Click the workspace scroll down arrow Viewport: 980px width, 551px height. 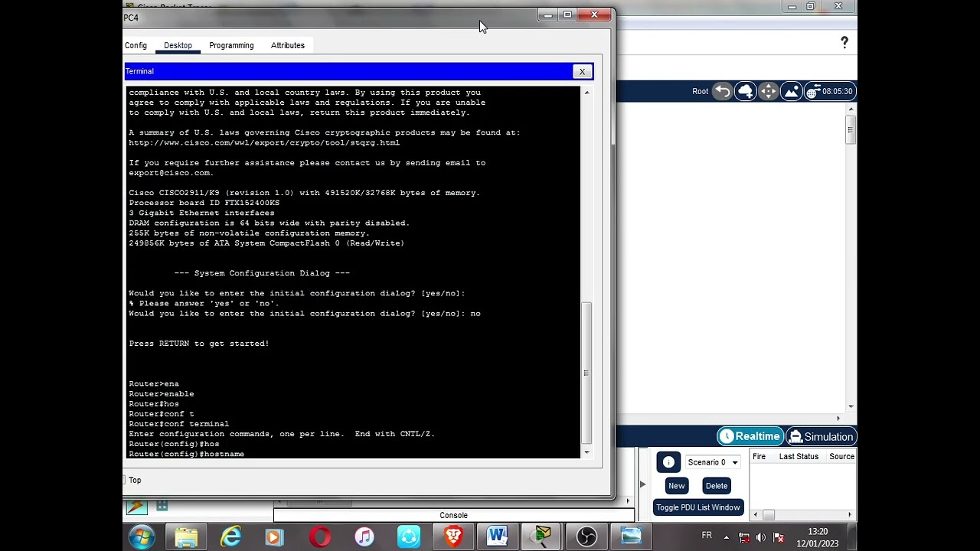pos(851,407)
